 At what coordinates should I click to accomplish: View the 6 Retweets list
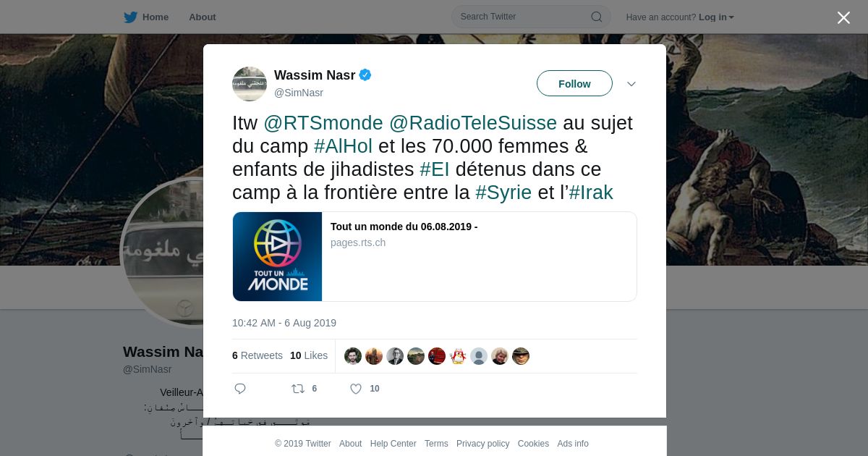(258, 355)
